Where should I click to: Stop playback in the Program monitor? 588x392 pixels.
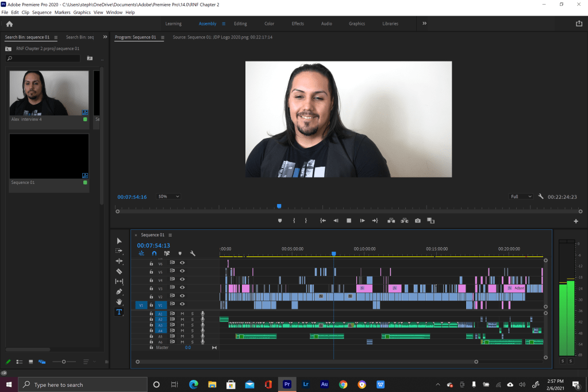[x=349, y=221]
